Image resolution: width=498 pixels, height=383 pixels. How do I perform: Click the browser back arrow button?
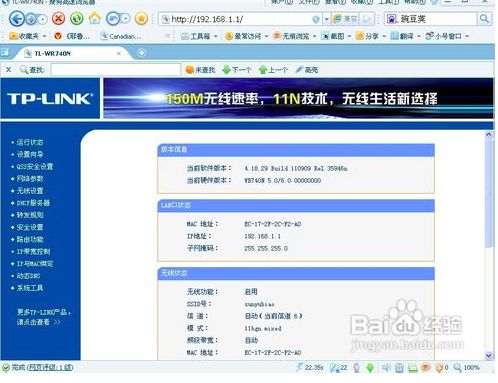(16, 19)
